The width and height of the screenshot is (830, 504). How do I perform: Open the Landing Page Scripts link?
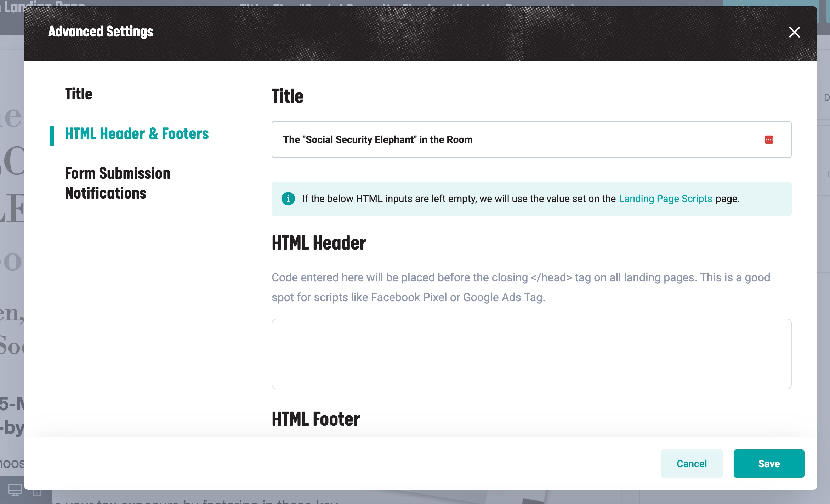665,199
